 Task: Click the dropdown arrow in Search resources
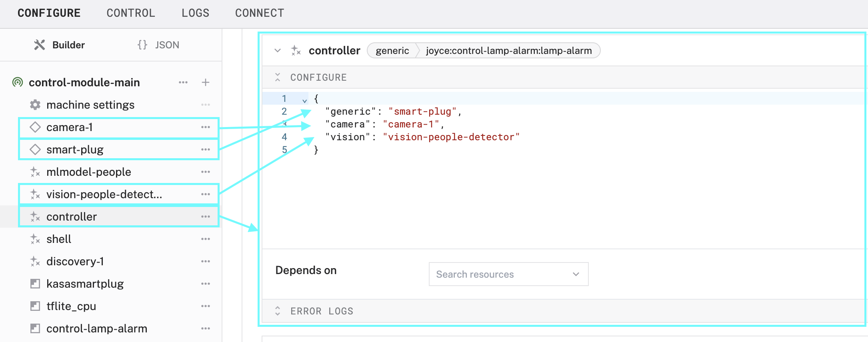point(576,274)
